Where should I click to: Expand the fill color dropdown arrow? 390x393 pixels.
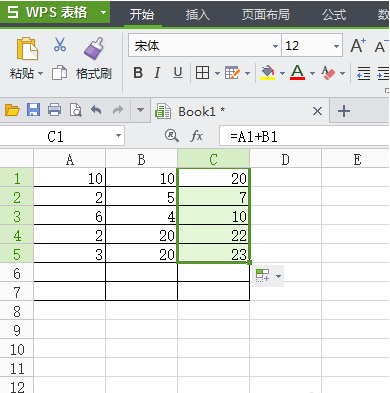pos(282,73)
